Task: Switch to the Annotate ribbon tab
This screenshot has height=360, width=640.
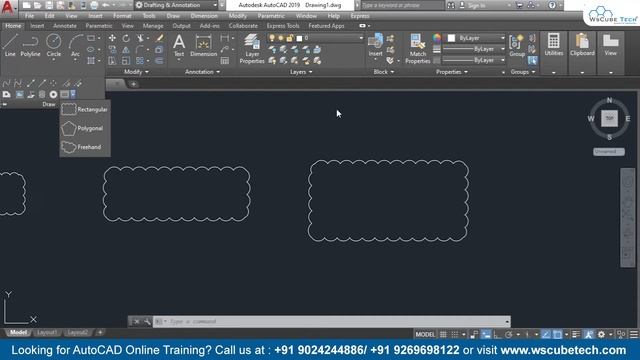Action: [65, 26]
